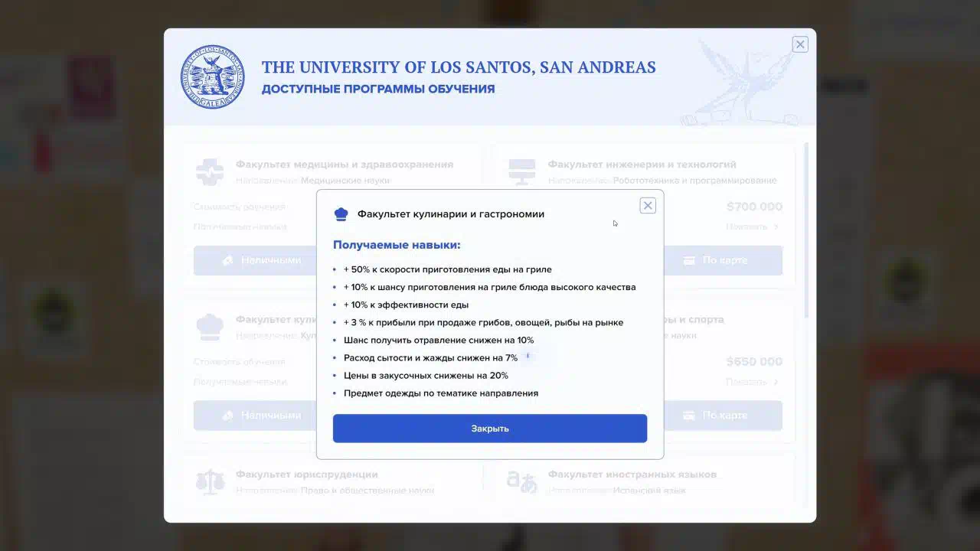Click the Право и общественные науки direction text

click(367, 491)
